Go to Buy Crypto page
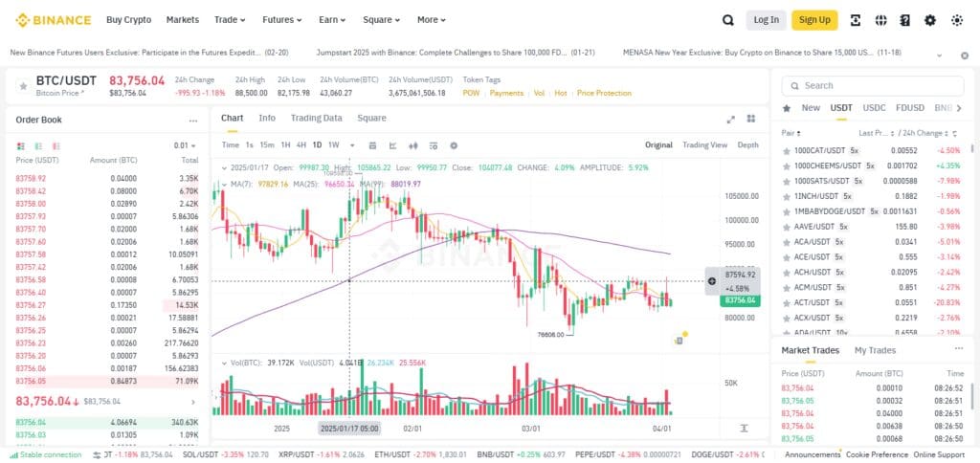The image size is (980, 463). [129, 20]
